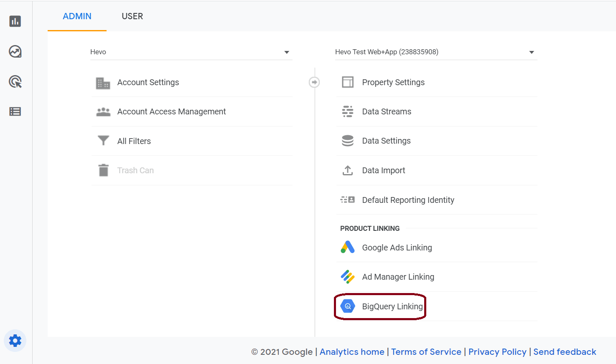Click the Send feedback link
This screenshot has height=364, width=616.
tap(565, 352)
